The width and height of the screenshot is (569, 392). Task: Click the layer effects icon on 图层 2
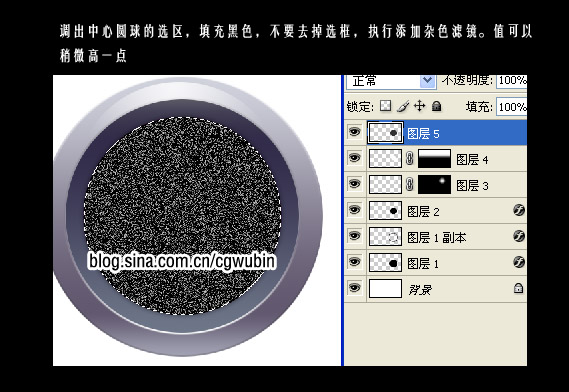point(519,210)
